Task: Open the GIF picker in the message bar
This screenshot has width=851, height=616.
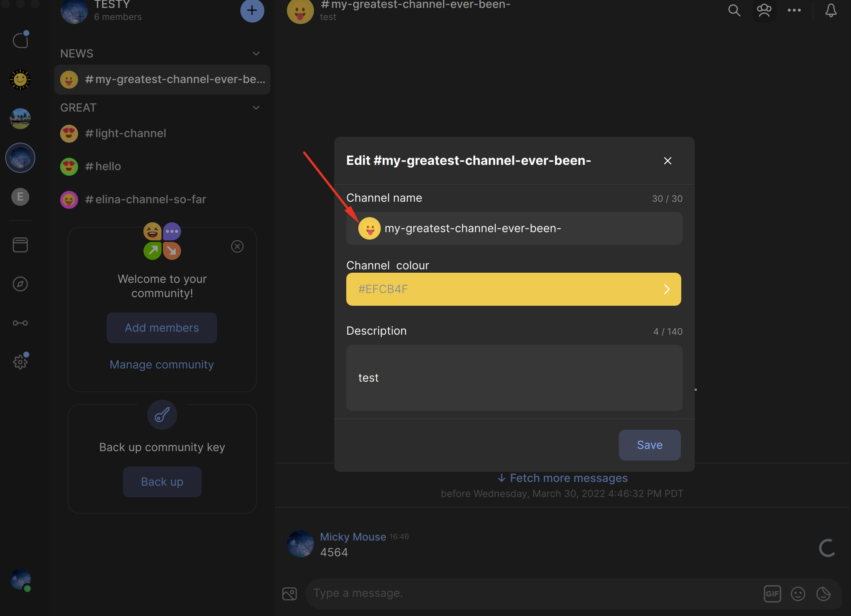Action: tap(772, 593)
